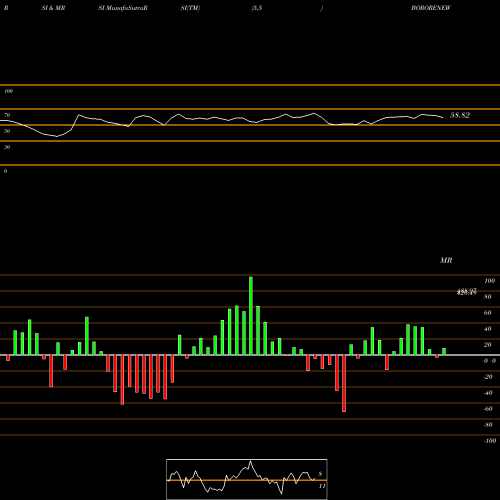Click the MR axis label 20
The height and width of the screenshot is (500, 500).
[x=488, y=345]
